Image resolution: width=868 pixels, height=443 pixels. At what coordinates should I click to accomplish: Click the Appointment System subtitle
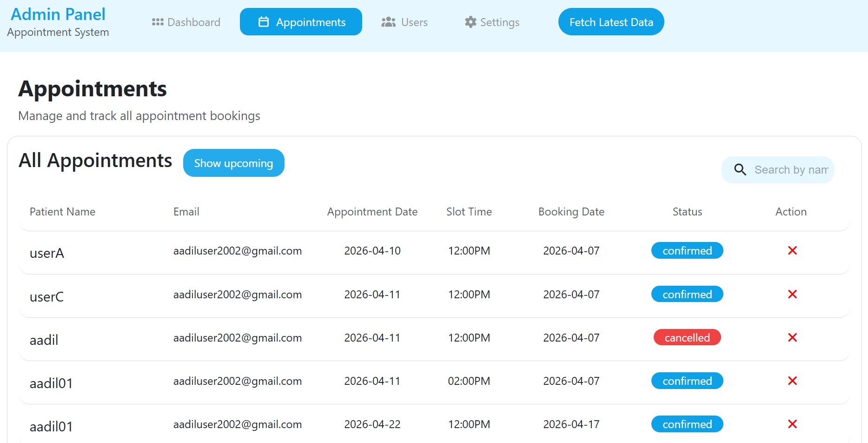click(x=58, y=32)
